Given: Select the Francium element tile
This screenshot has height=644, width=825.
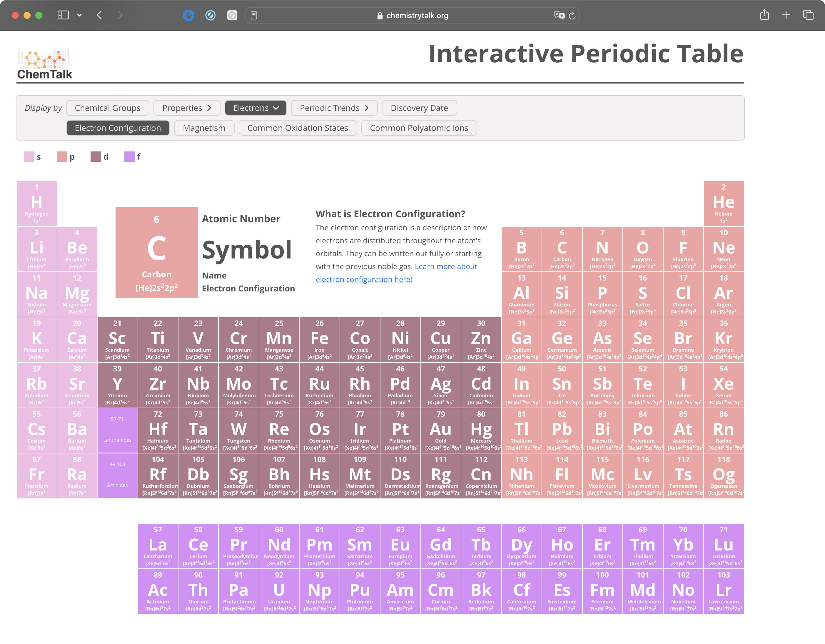Looking at the screenshot, I should pos(37,476).
